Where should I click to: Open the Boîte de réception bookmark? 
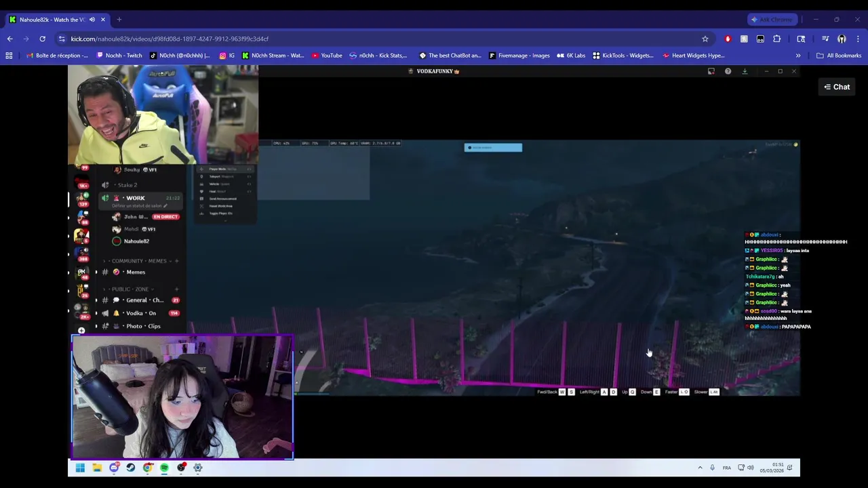[57, 56]
